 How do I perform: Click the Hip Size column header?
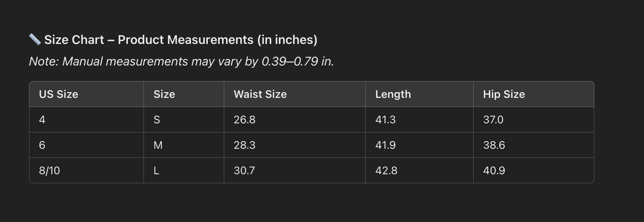pyautogui.click(x=504, y=94)
